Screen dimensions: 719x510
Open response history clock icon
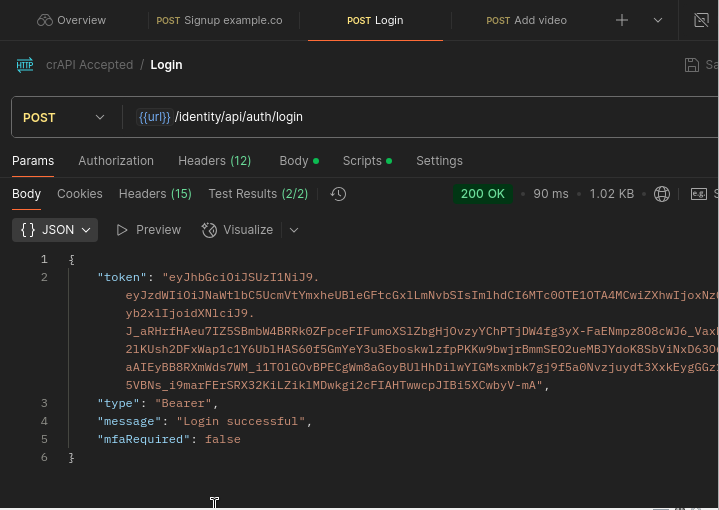coord(338,194)
